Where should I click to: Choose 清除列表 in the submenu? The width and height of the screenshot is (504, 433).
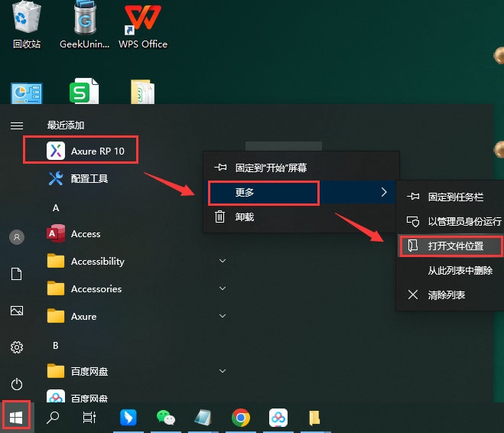[x=450, y=295]
